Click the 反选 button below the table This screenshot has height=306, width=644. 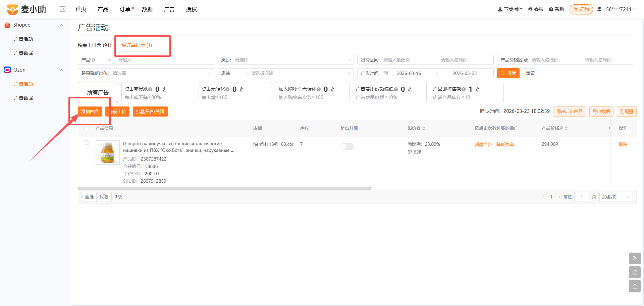click(104, 196)
